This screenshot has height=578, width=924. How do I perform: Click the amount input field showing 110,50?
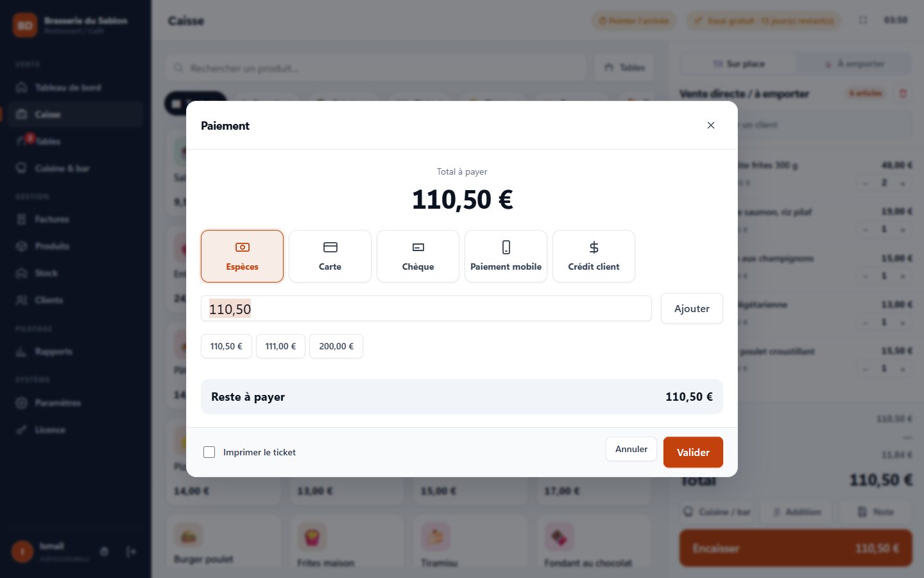tap(426, 308)
